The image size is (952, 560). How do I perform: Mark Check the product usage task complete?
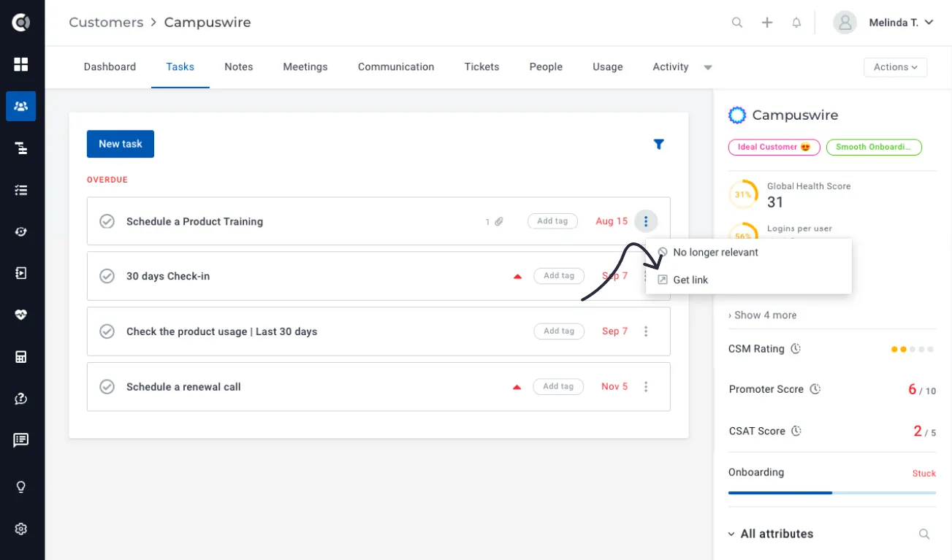tap(107, 331)
